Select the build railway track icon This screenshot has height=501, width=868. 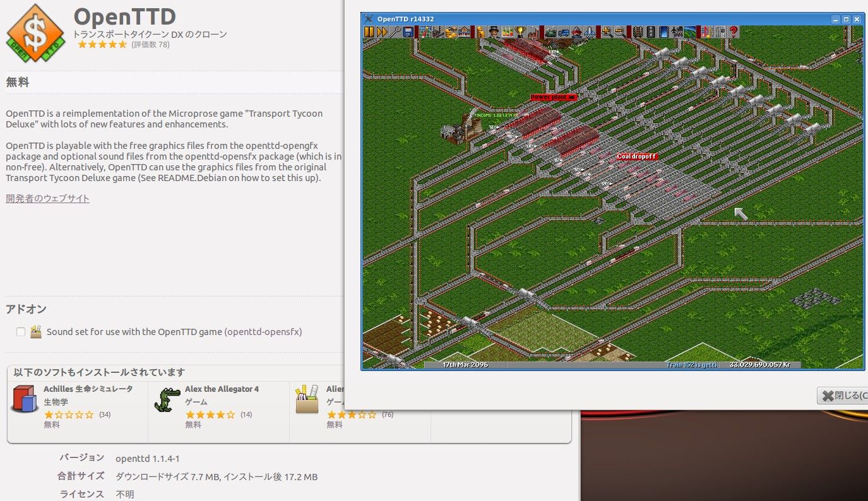point(638,32)
